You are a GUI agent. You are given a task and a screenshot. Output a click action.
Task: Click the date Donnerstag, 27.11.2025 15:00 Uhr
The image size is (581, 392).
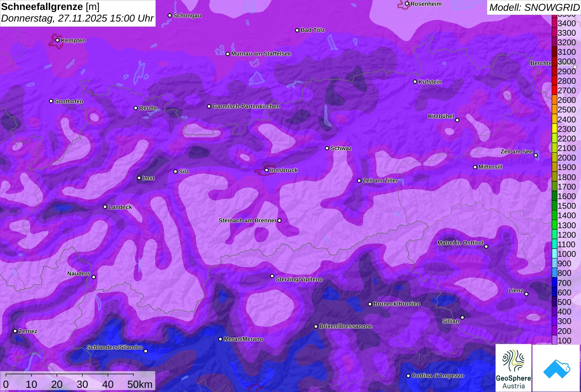pos(77,19)
